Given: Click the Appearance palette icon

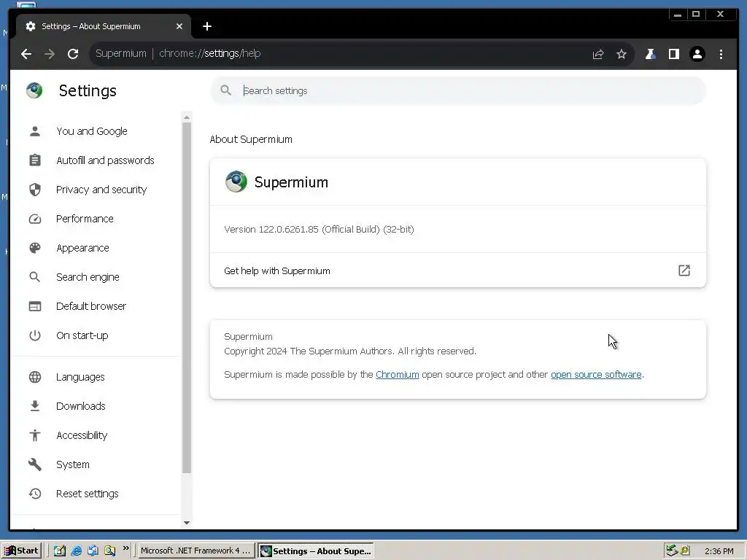Looking at the screenshot, I should pos(35,248).
